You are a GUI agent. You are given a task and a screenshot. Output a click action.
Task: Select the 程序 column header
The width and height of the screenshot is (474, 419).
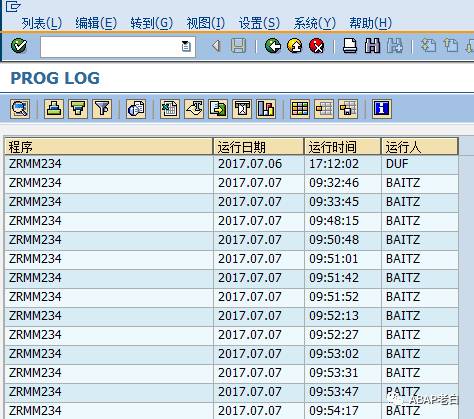(109, 146)
